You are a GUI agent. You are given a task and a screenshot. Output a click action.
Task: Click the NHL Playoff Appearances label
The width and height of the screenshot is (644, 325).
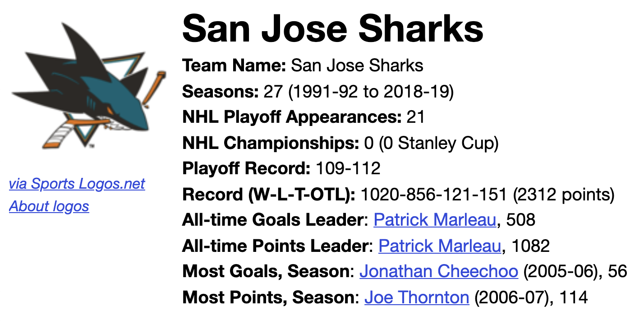tap(292, 117)
